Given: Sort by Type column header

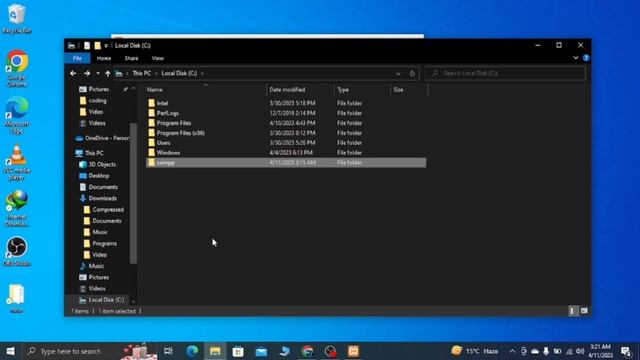Looking at the screenshot, I should (362, 90).
